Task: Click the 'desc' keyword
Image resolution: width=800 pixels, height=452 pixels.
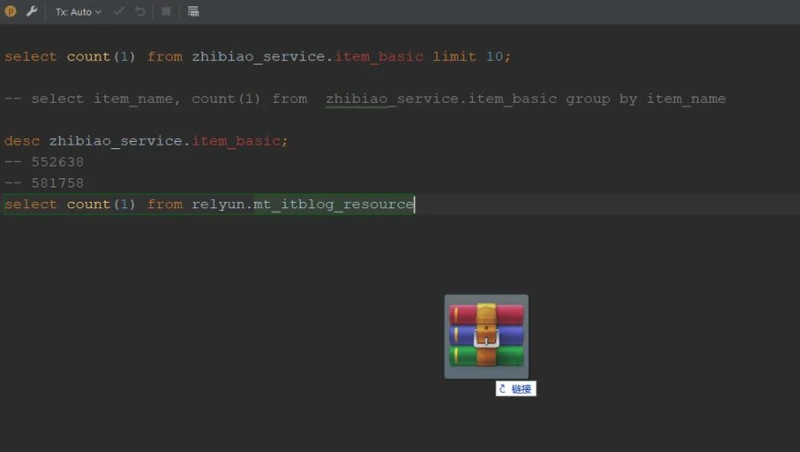Action: click(22, 141)
